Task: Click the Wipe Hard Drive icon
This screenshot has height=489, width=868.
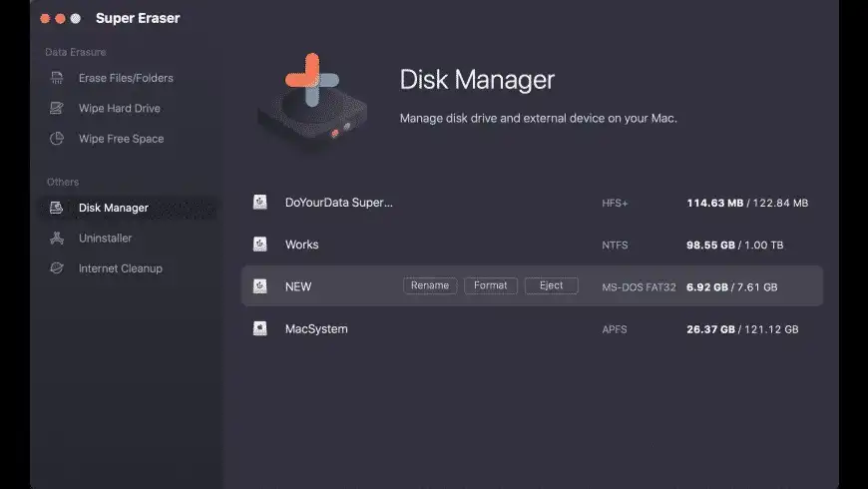Action: (57, 108)
